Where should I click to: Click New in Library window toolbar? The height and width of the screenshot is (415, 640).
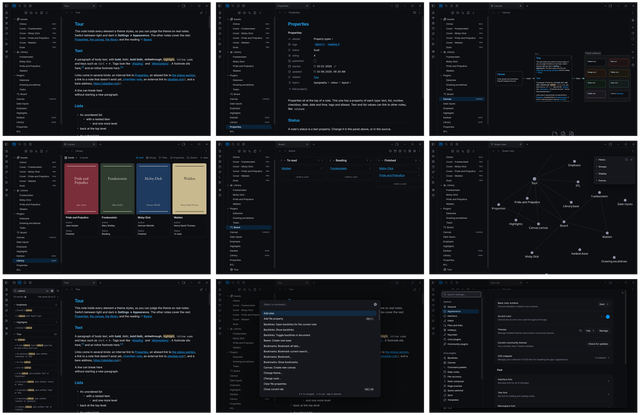[204, 158]
